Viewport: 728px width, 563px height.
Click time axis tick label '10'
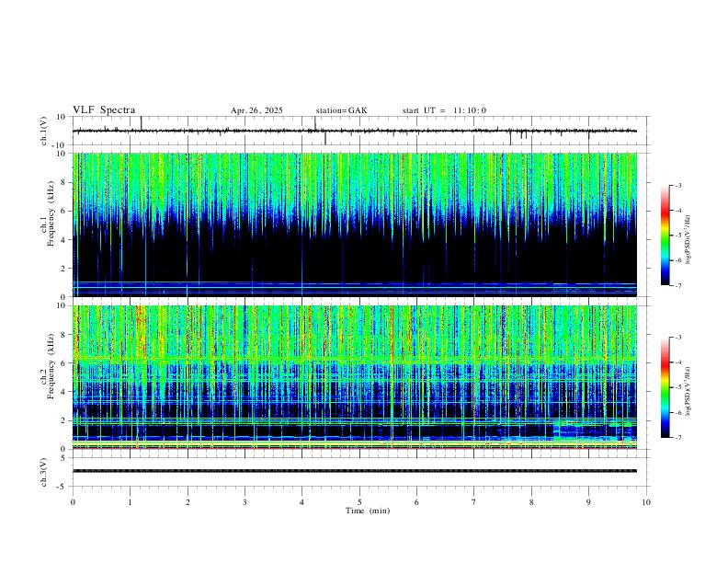click(x=646, y=502)
